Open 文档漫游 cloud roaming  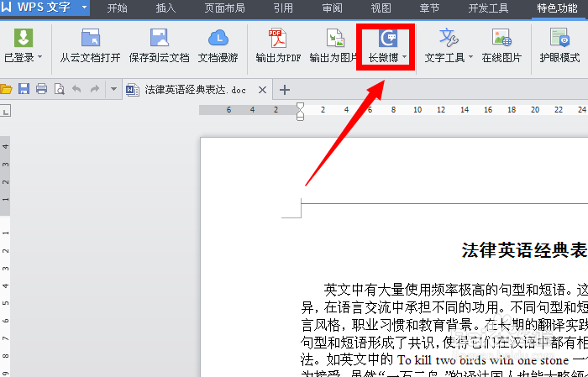pyautogui.click(x=218, y=46)
